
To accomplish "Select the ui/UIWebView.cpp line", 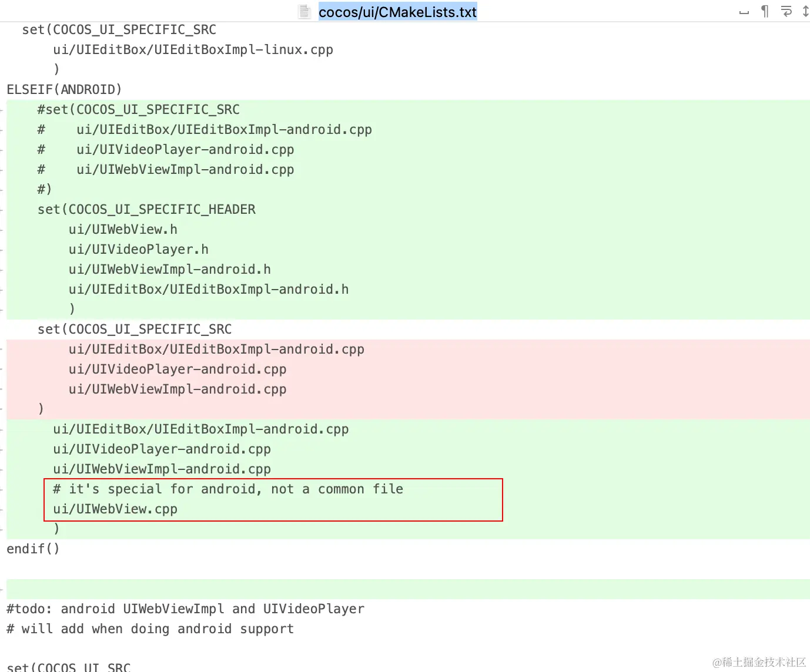I will pyautogui.click(x=115, y=509).
